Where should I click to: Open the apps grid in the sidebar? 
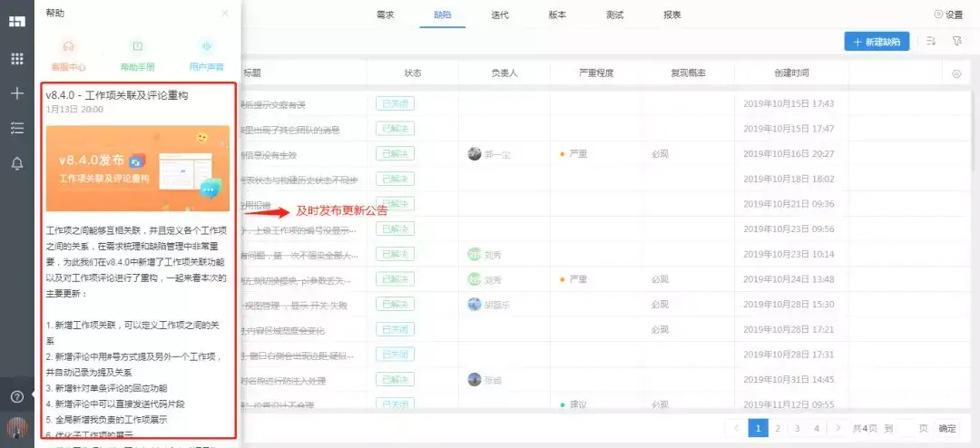pos(17,59)
